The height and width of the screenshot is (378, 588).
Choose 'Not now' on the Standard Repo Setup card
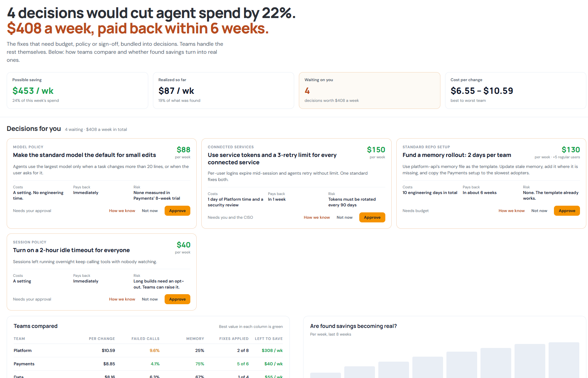539,211
